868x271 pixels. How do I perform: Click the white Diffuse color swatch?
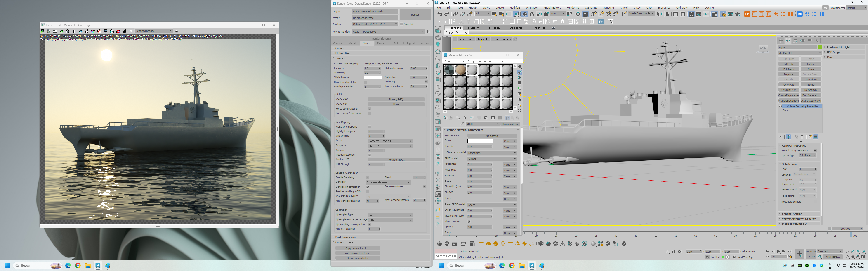(x=480, y=141)
